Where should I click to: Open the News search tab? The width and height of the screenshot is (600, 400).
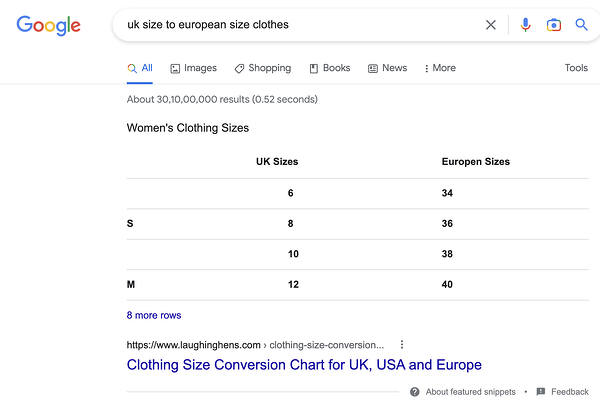(x=387, y=68)
